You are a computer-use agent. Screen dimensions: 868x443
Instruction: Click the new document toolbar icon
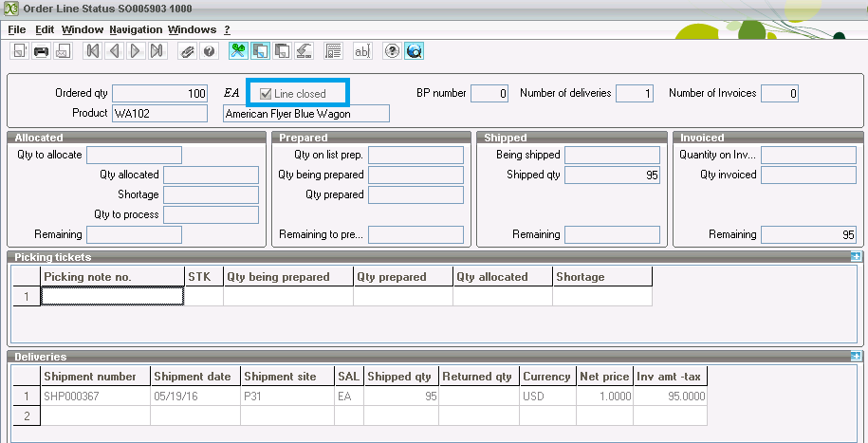point(20,51)
